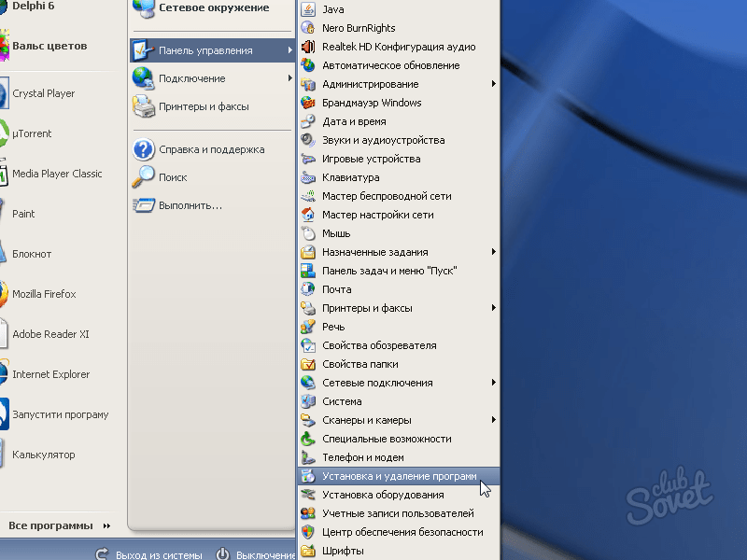The height and width of the screenshot is (560, 747).
Task: Open the Шрифты fonts folder icon
Action: (308, 551)
